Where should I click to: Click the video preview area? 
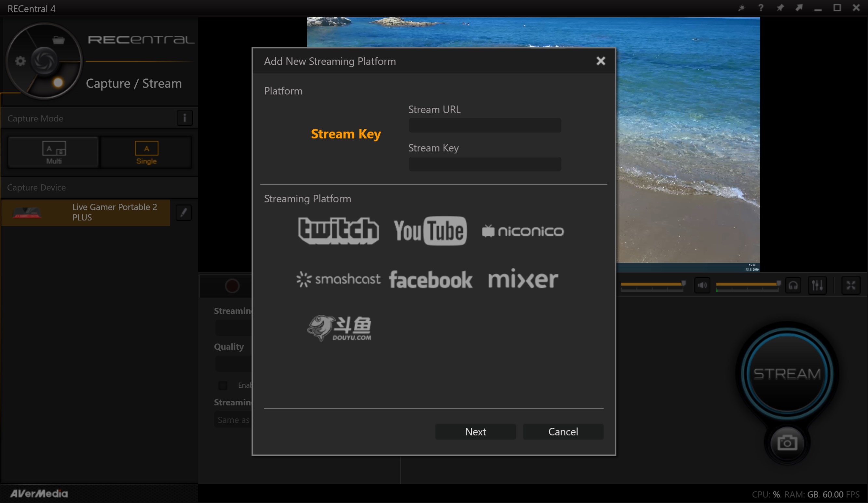click(x=687, y=145)
